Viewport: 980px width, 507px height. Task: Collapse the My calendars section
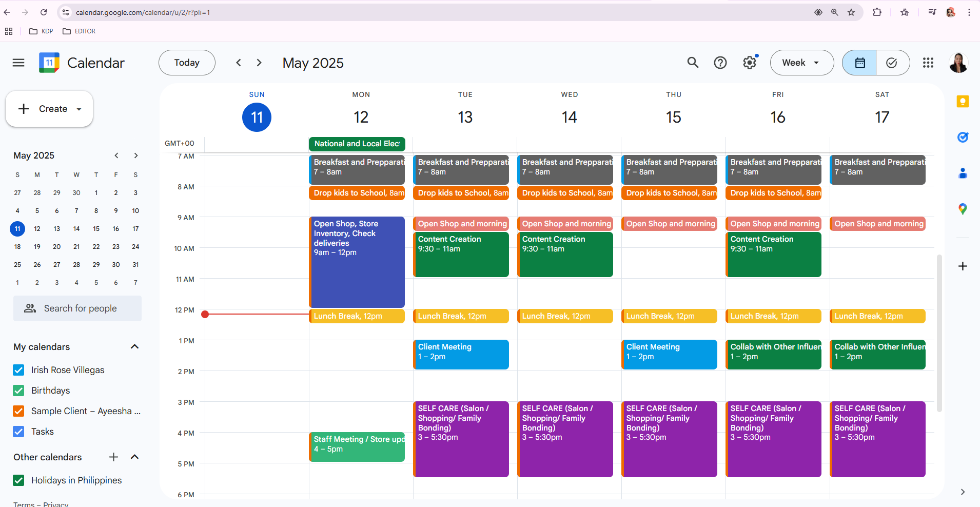[x=134, y=347]
